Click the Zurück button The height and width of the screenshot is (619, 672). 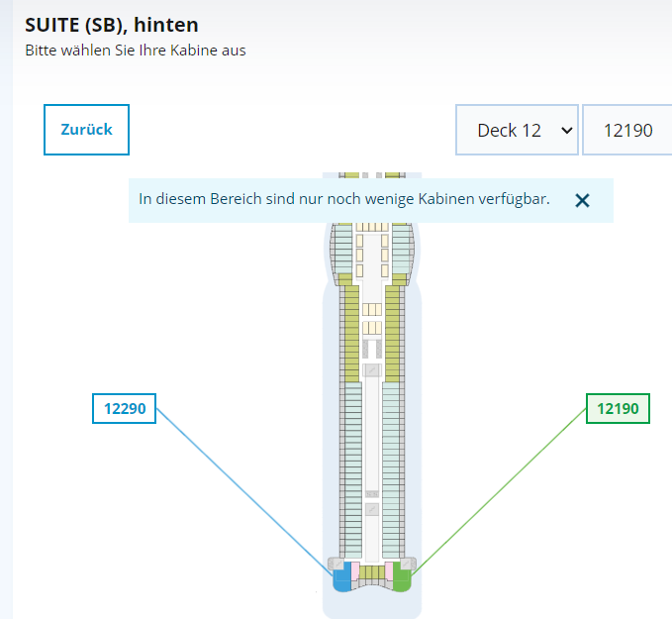pyautogui.click(x=86, y=130)
